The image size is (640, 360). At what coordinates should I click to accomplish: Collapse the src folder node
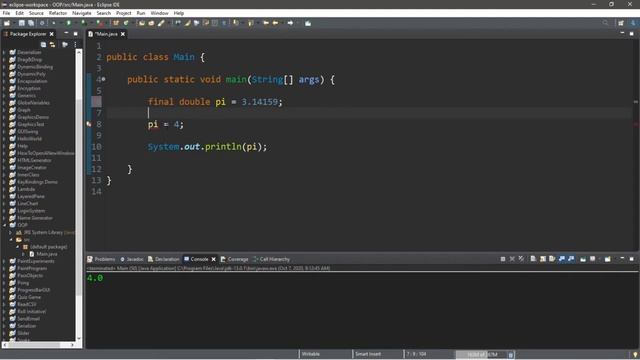click(11, 240)
